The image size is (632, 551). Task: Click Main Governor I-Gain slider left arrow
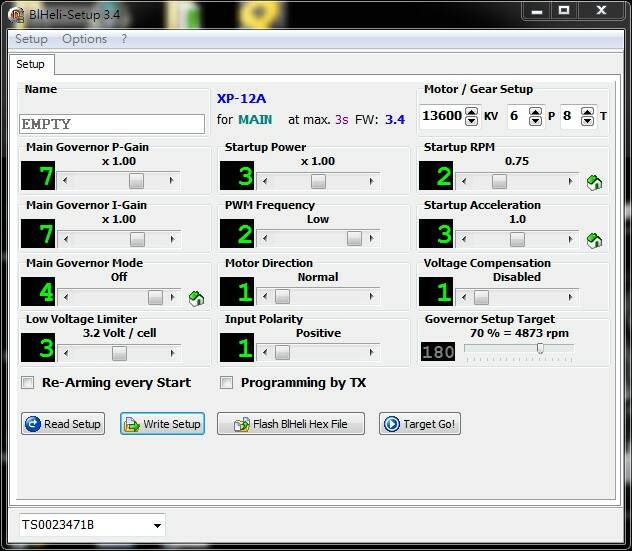(x=65, y=239)
